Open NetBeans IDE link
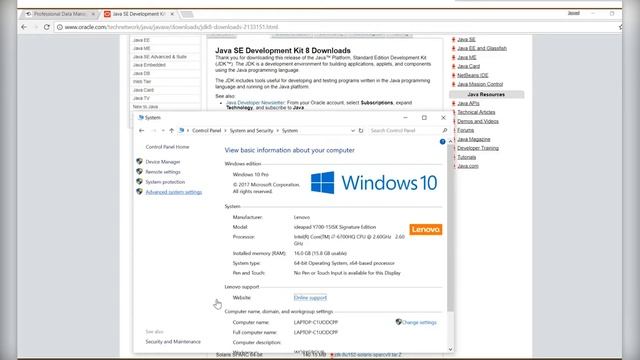640x360 pixels. 473,76
